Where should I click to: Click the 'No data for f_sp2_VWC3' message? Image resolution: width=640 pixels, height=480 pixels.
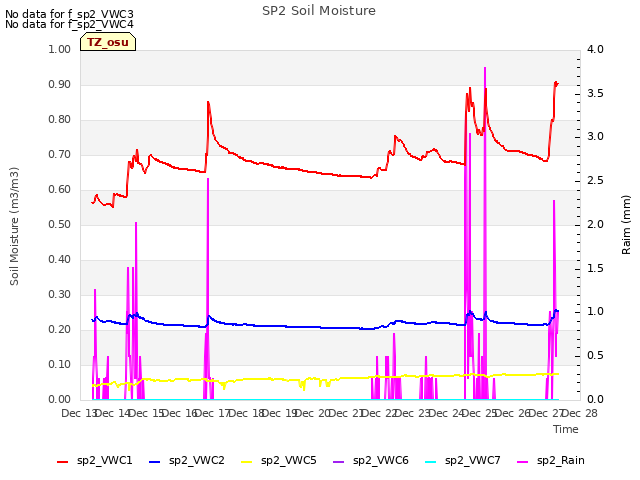69,14
